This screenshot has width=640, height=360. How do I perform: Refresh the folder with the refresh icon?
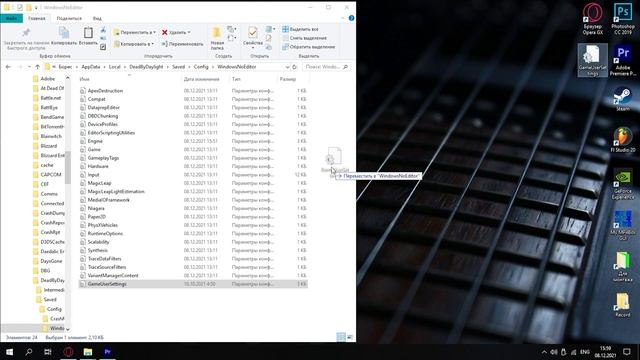[294, 67]
